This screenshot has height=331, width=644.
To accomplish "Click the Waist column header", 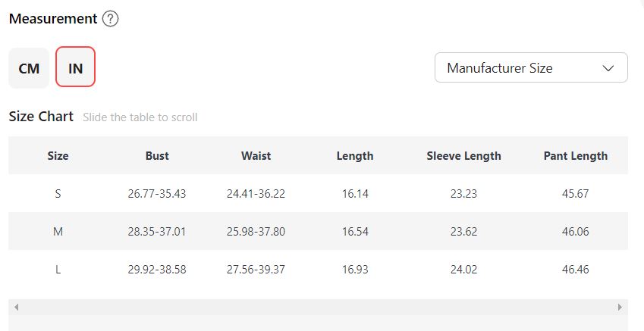I will 256,155.
